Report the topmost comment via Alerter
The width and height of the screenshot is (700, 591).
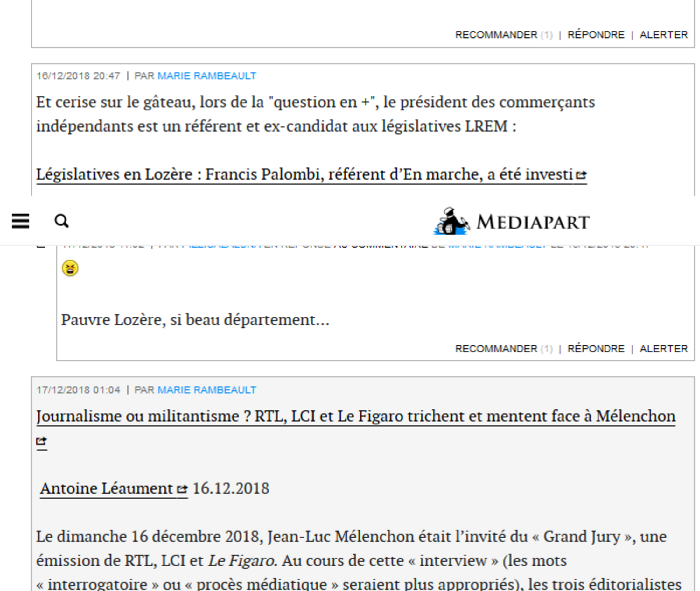click(663, 35)
